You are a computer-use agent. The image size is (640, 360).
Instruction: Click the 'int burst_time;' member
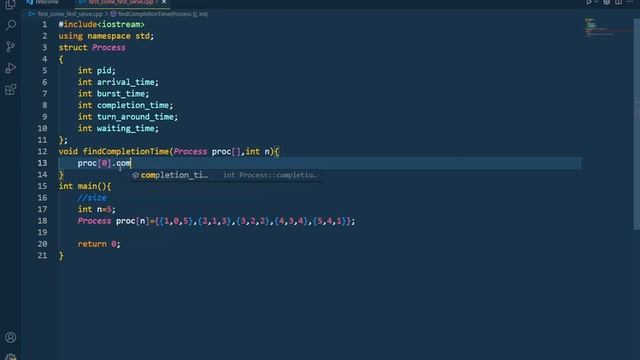click(113, 93)
